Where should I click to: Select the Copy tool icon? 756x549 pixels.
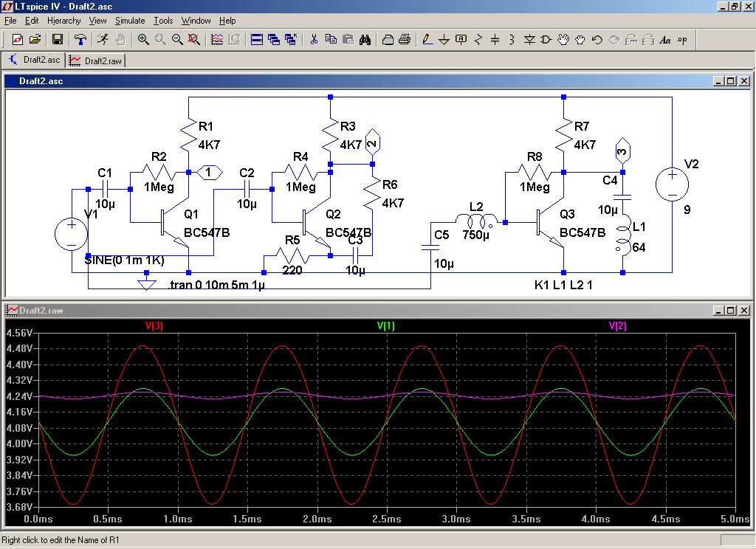point(331,40)
